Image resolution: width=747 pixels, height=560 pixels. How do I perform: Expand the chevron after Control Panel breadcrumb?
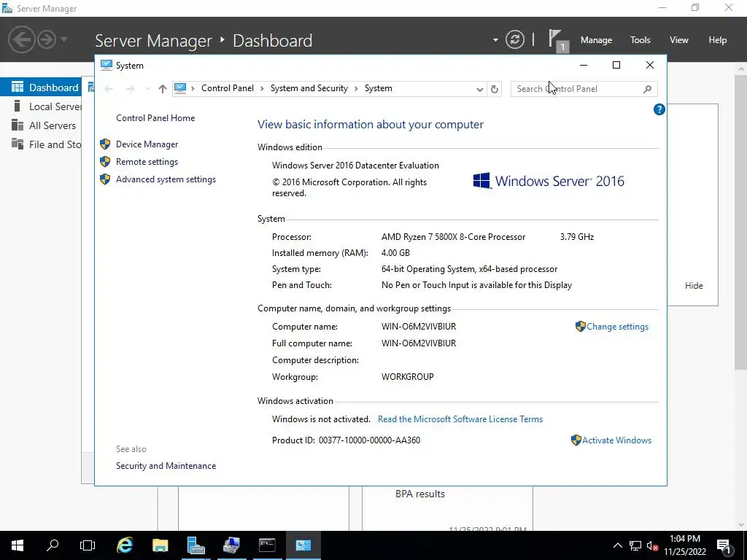pyautogui.click(x=262, y=88)
